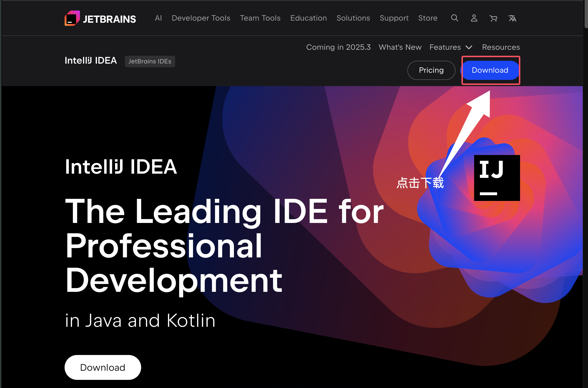Click the large hero "IntelliJ IDEA" title

(x=121, y=167)
